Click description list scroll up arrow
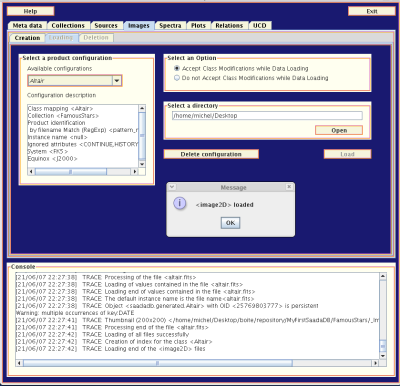This screenshot has width=400, height=386. click(142, 108)
